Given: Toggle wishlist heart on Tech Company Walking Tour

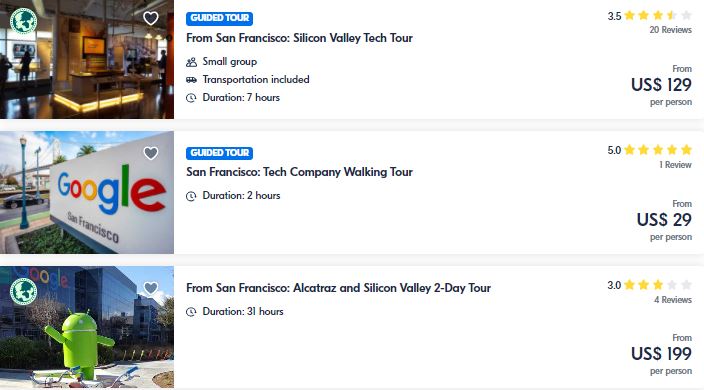Looking at the screenshot, I should tap(151, 153).
